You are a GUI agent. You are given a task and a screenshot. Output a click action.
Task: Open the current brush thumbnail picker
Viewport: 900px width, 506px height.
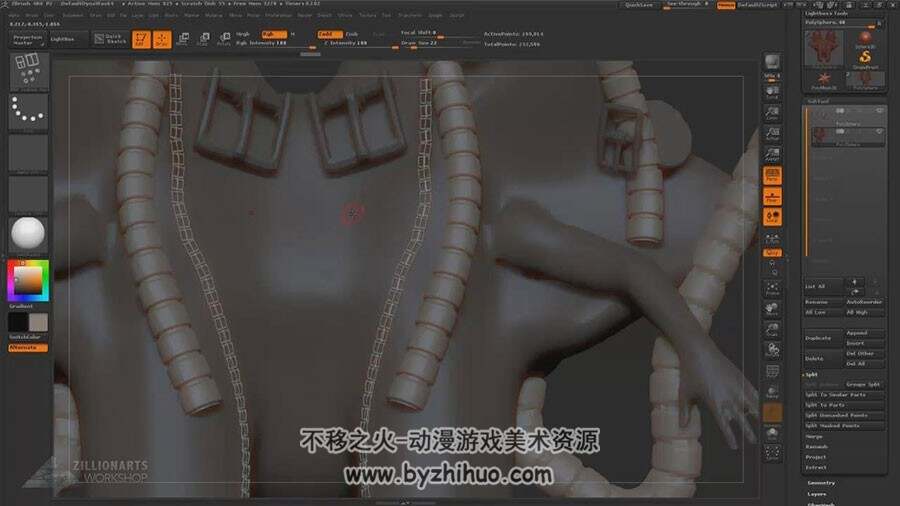click(x=28, y=72)
